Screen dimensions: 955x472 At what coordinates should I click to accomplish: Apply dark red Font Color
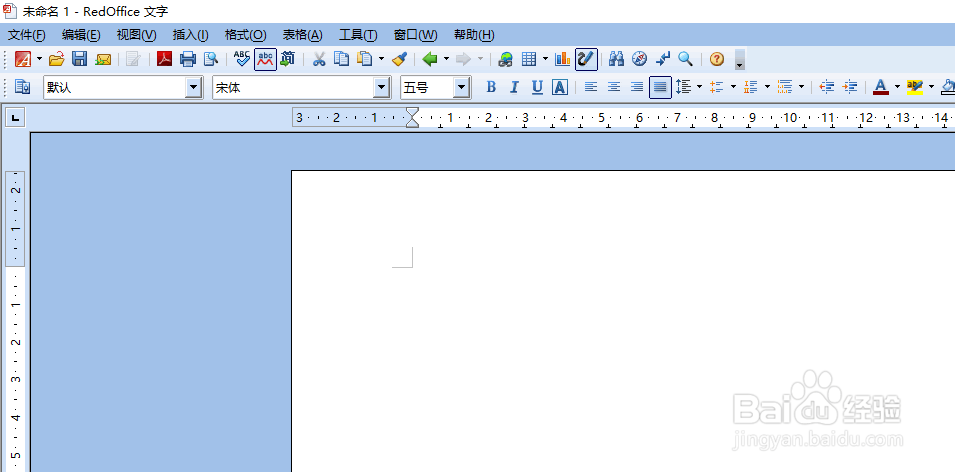881,87
